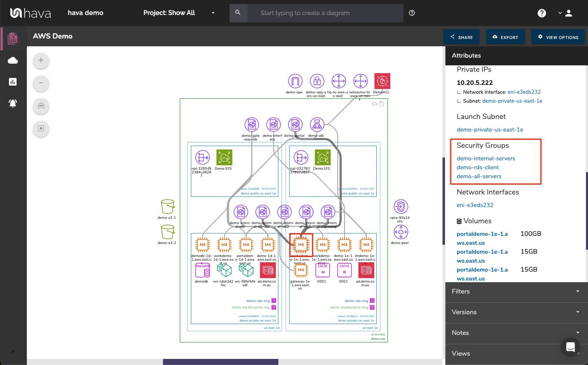This screenshot has height=365, width=588.
Task: Select the Diagrams icon in left sidebar
Action: [x=13, y=38]
